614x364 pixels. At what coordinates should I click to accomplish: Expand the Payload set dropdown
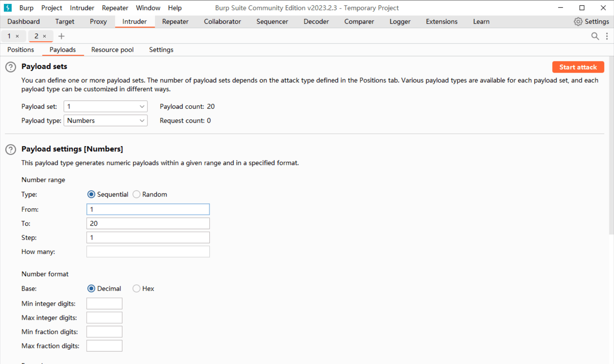point(105,106)
